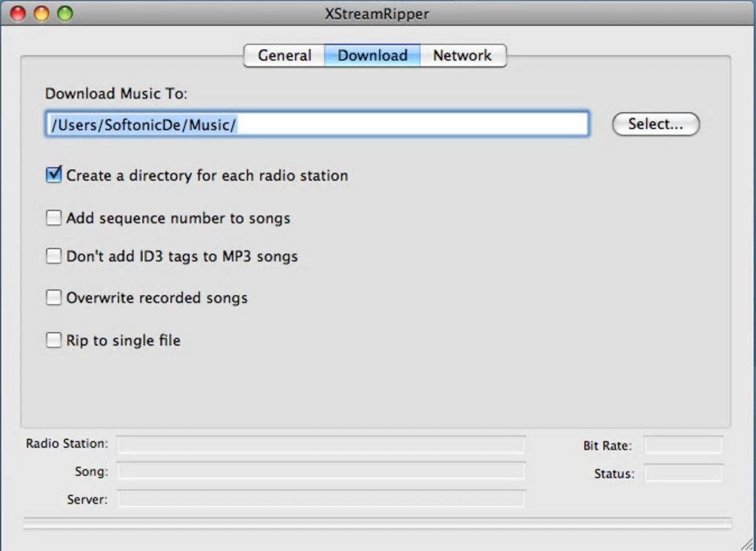Click the Radio Station field

(x=321, y=445)
